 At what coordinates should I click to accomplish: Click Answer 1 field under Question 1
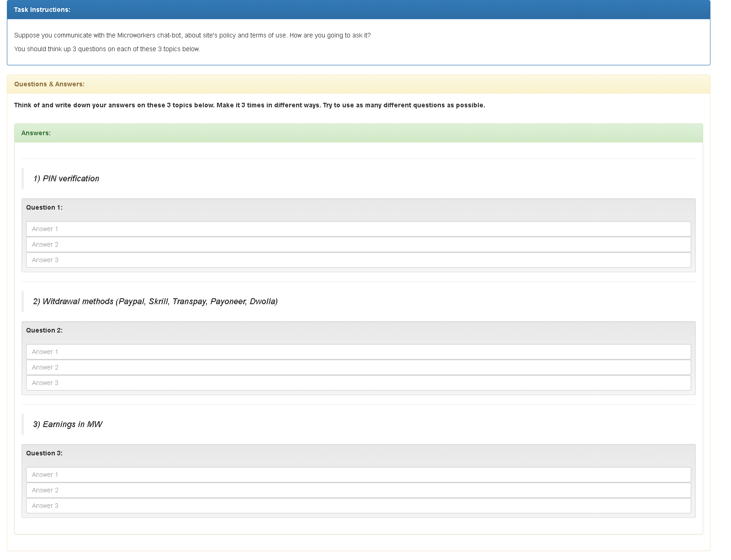click(358, 229)
